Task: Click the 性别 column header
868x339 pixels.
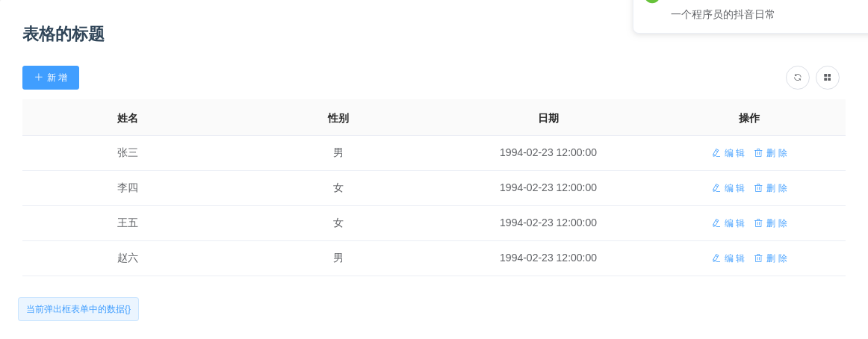Action: coord(338,118)
